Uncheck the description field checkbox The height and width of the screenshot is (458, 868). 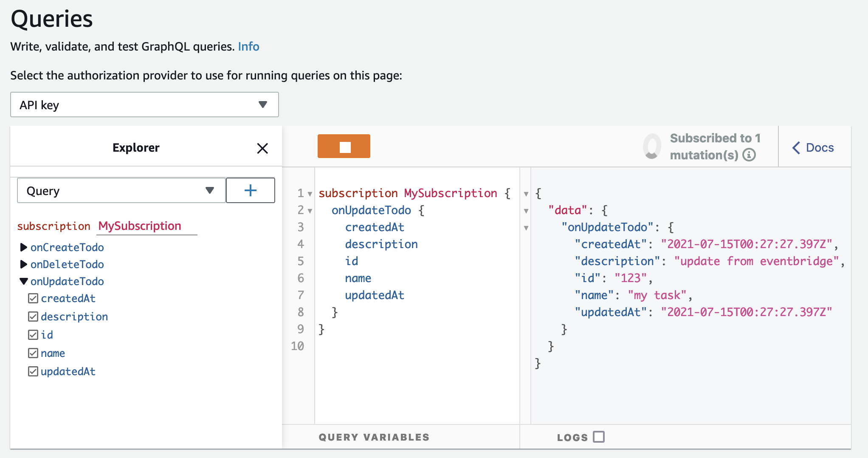(33, 317)
